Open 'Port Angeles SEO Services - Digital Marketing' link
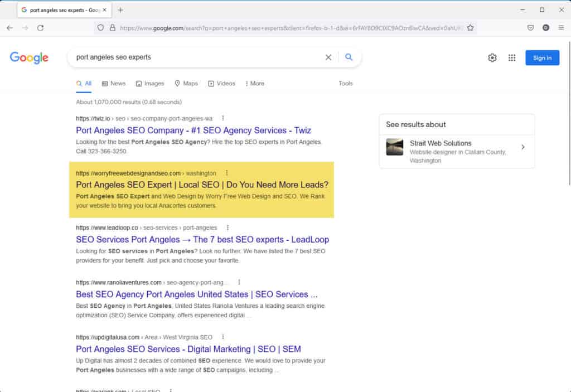The width and height of the screenshot is (571, 392). point(188,349)
